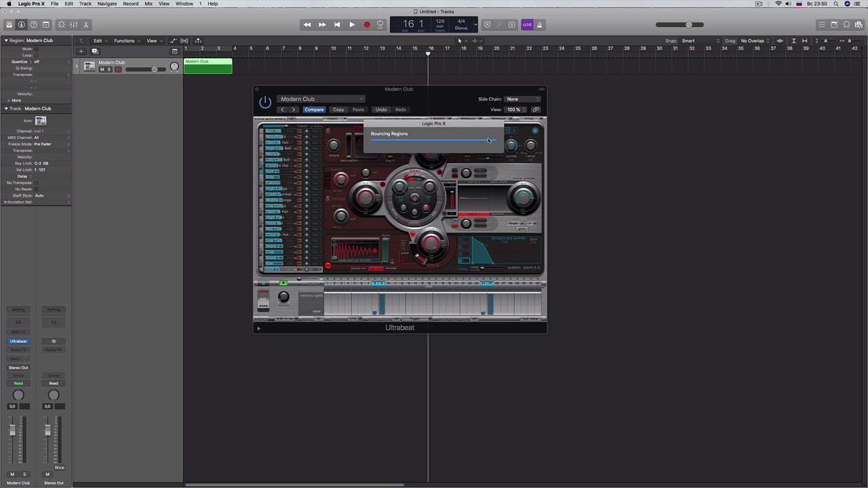The height and width of the screenshot is (488, 868).
Task: Open the Editors scissors icon
Action: pos(86,25)
